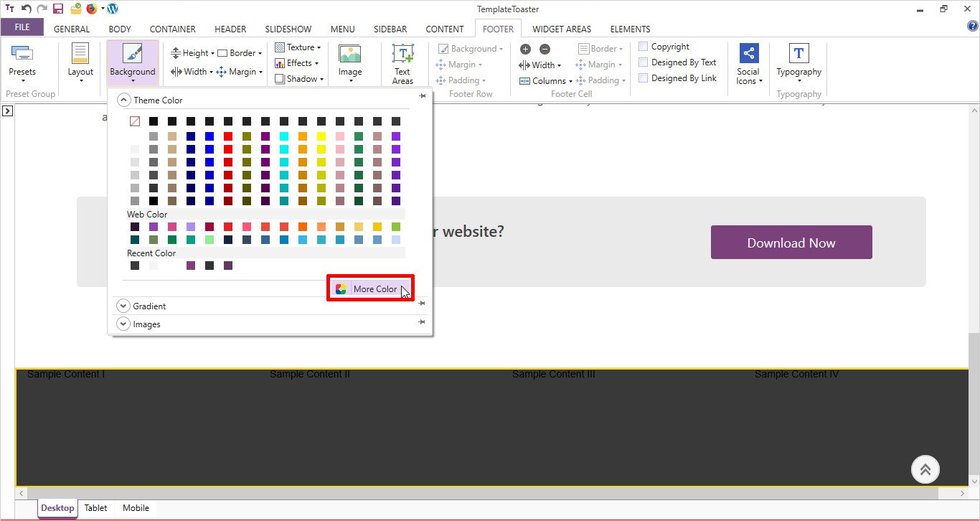Open the Social Icons tool

click(x=748, y=55)
